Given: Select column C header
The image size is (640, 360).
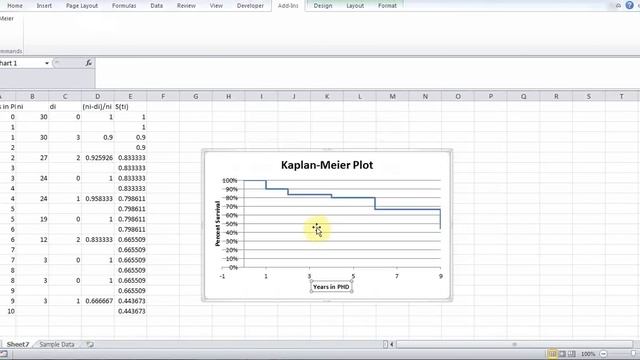Looking at the screenshot, I should coord(65,96).
